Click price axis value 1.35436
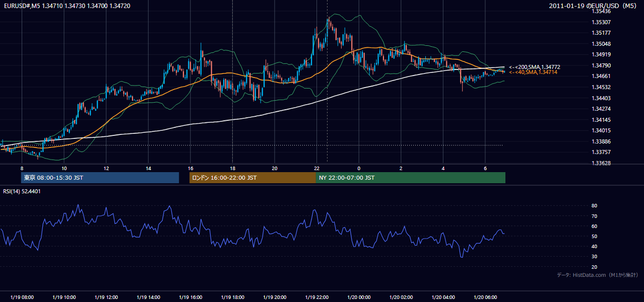The height and width of the screenshot is (302, 644). point(601,11)
